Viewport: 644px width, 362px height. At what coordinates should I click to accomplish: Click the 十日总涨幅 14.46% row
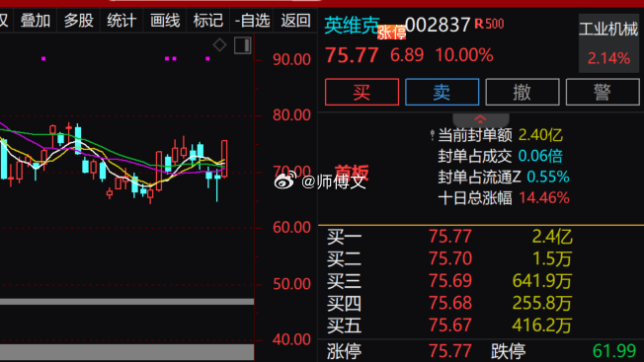pyautogui.click(x=504, y=198)
